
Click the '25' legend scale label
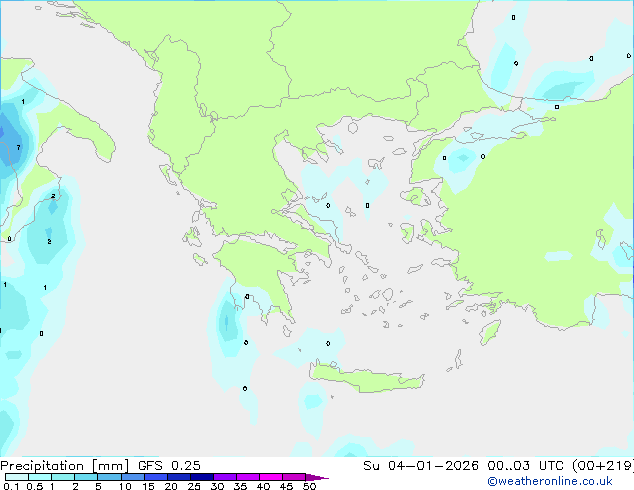tap(194, 486)
